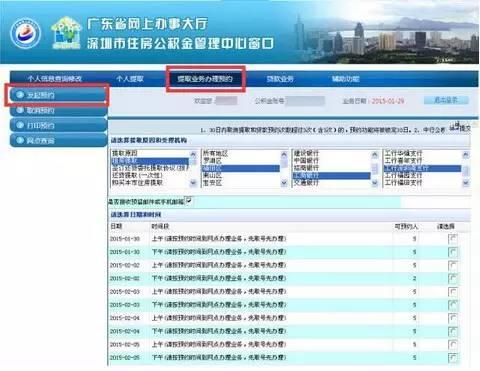Screen dimensions: 480x371
Task: Select 罗湖区 in the district list
Action: tap(212, 161)
